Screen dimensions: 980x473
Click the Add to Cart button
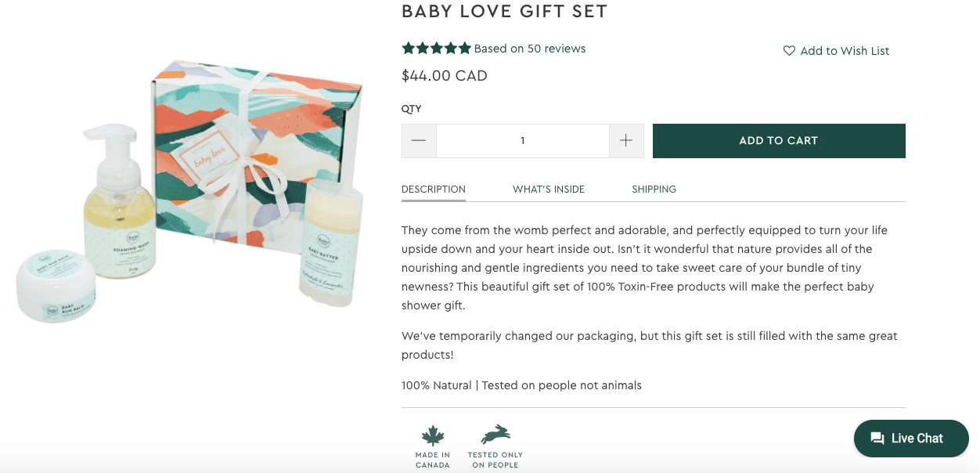coord(778,140)
